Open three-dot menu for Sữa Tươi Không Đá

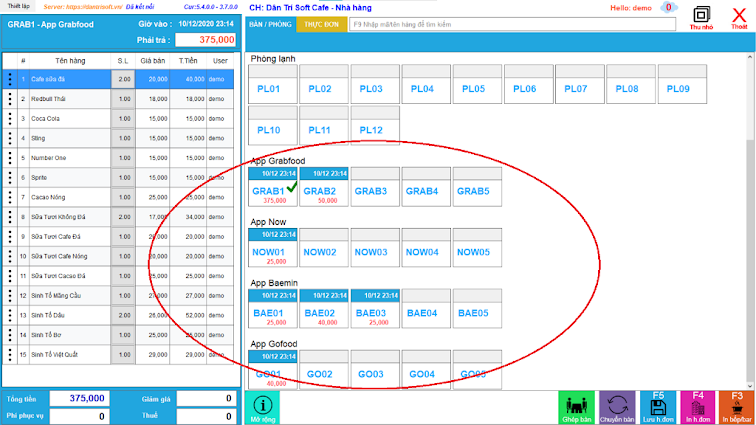click(10, 217)
